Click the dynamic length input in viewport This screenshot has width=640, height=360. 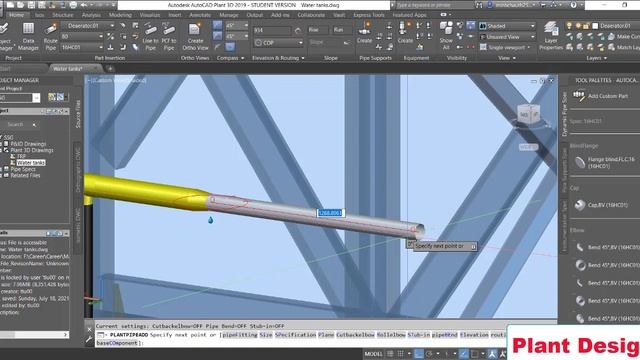330,213
